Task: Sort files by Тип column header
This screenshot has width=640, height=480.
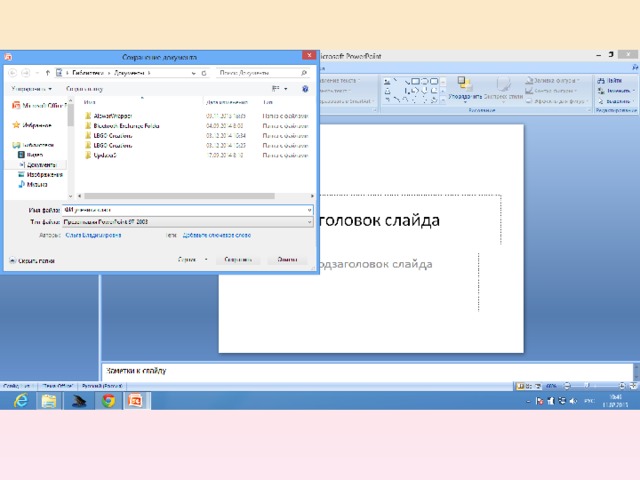Action: [x=268, y=102]
